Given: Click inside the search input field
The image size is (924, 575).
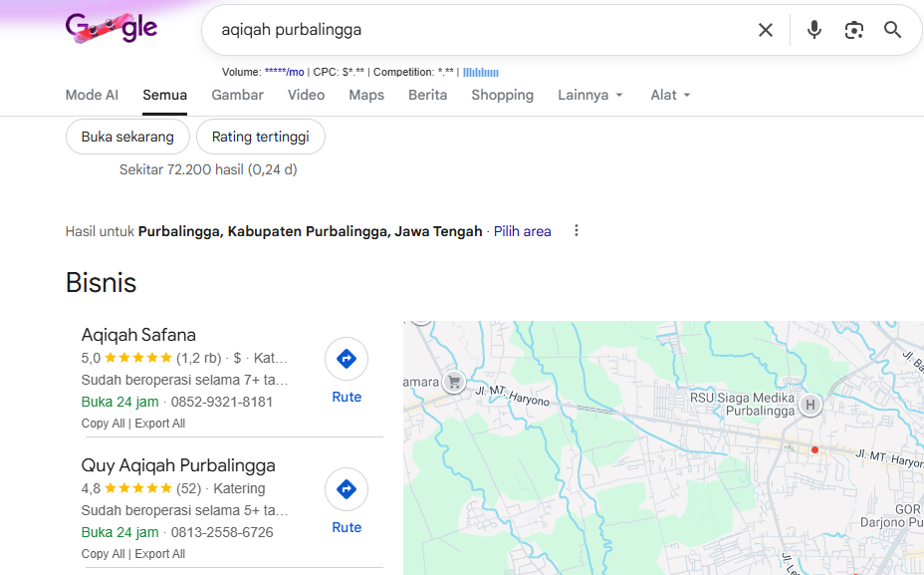Looking at the screenshot, I should click(x=448, y=30).
